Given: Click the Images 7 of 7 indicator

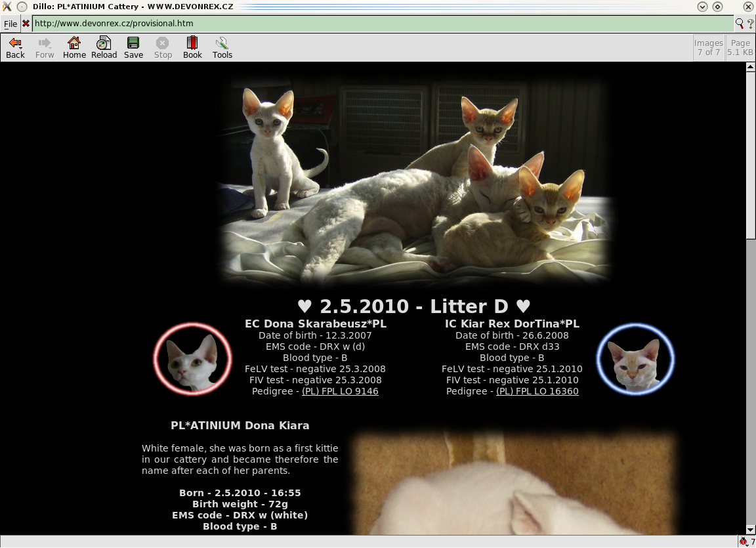Looking at the screenshot, I should pyautogui.click(x=708, y=47).
